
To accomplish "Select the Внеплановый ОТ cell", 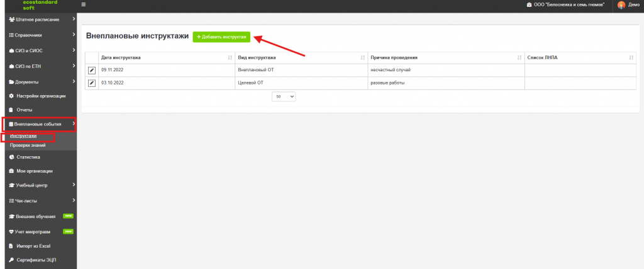I will click(x=301, y=71).
